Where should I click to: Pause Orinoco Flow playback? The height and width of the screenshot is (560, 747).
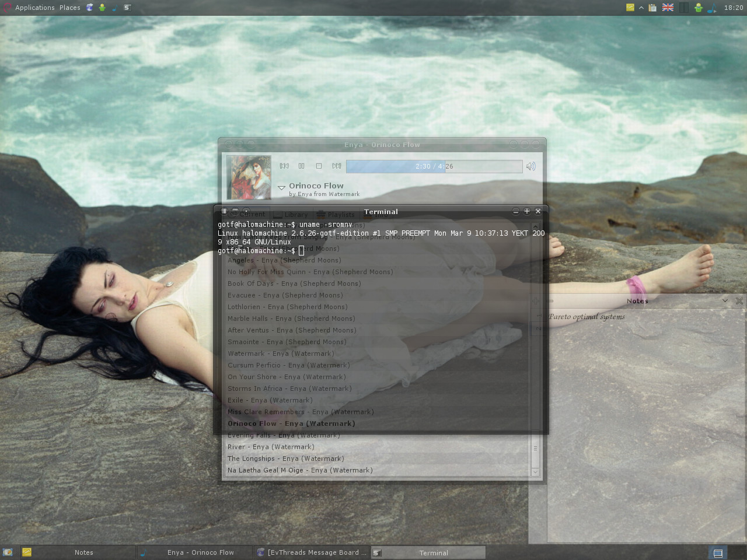302,166
